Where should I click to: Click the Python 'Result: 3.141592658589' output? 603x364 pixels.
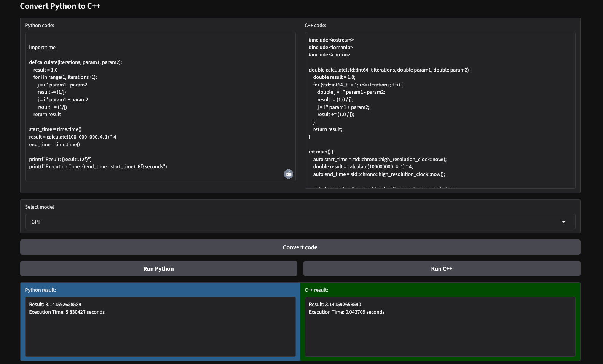click(55, 305)
